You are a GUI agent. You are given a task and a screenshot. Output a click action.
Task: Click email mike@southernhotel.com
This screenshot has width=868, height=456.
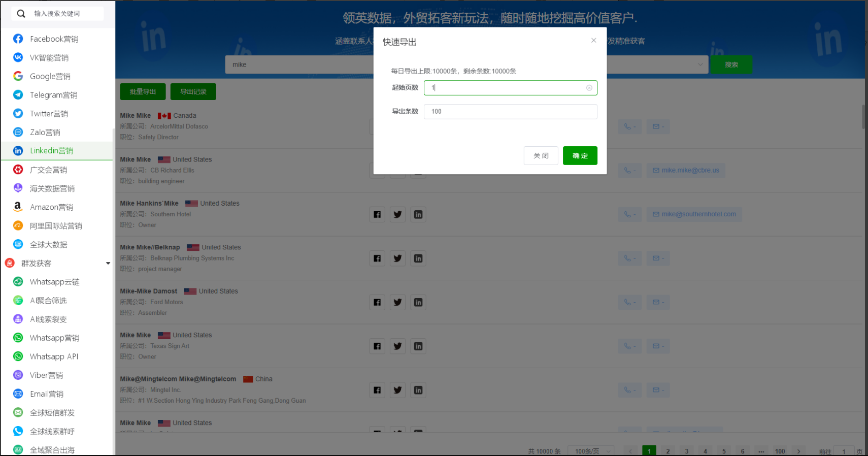pos(694,214)
